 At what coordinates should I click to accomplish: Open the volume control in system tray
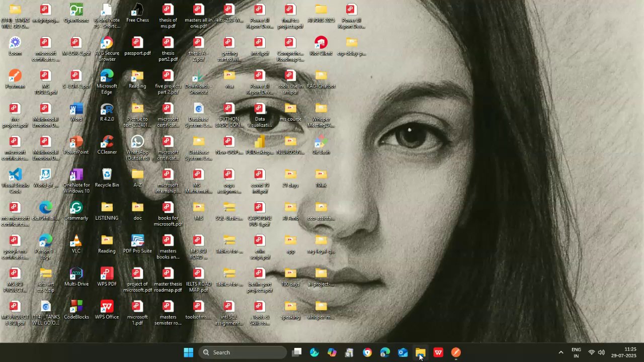click(x=601, y=352)
